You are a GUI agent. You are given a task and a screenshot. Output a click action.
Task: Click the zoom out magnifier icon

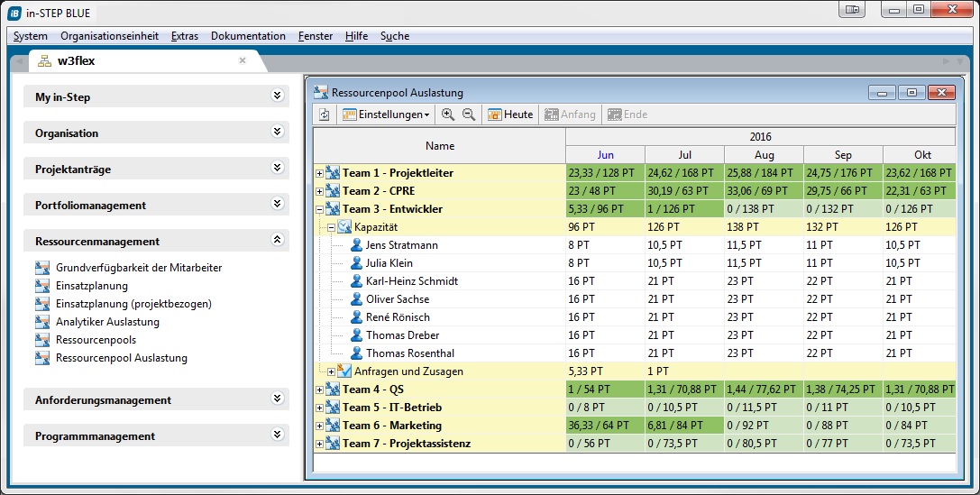(468, 115)
